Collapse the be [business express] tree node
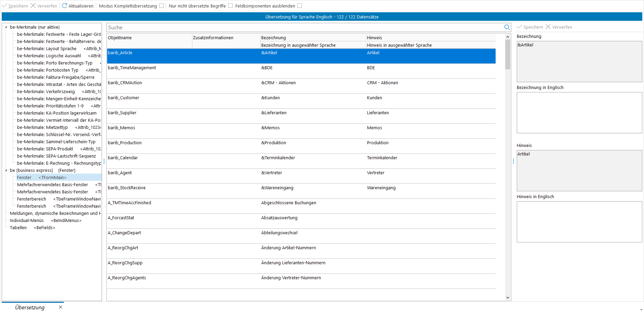This screenshot has width=644, height=312. coord(6,170)
